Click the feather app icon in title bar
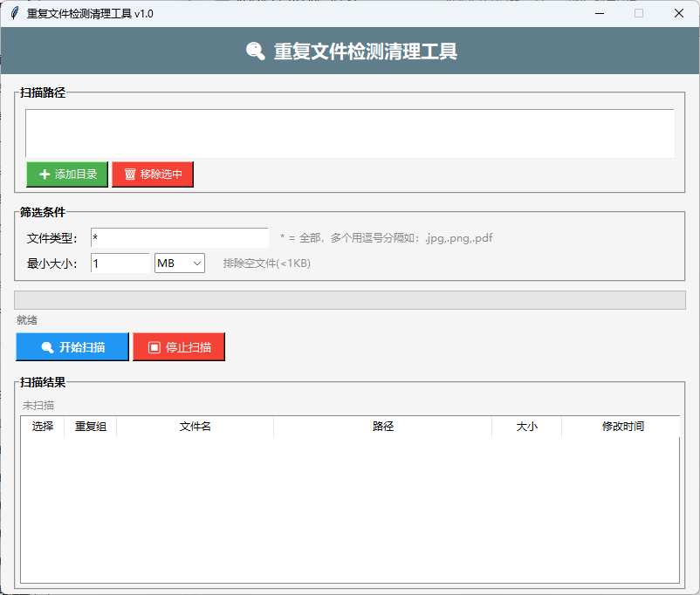700x595 pixels. (15, 13)
